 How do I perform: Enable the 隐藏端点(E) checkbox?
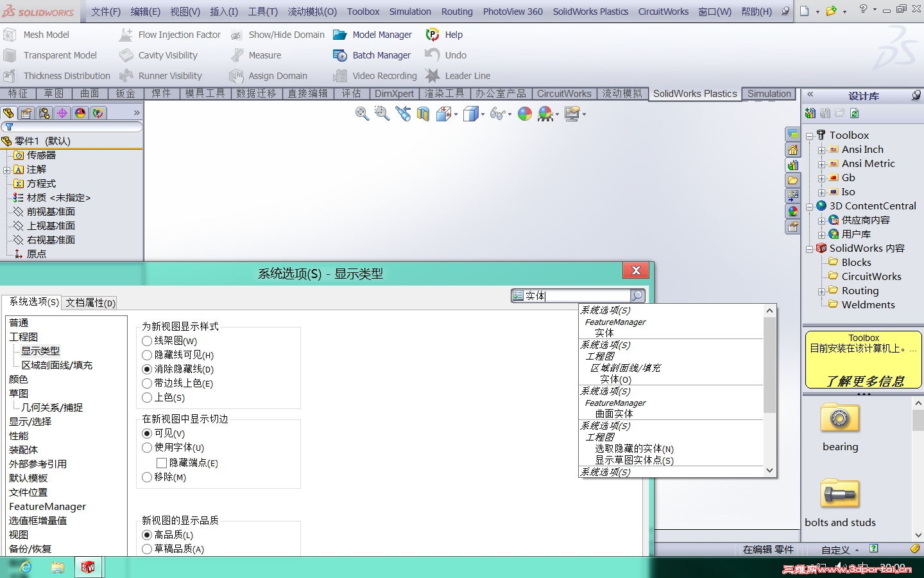(x=162, y=463)
